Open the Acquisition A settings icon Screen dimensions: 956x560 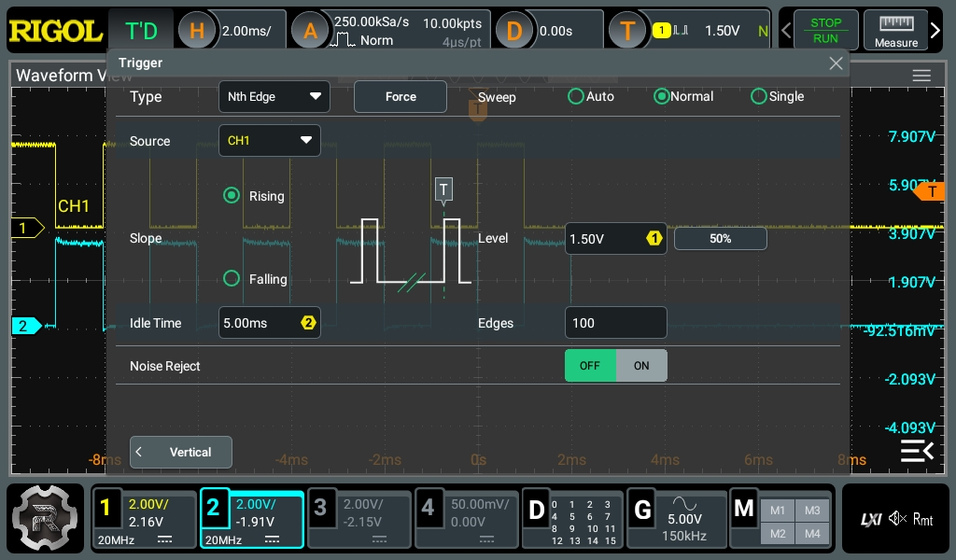click(310, 31)
